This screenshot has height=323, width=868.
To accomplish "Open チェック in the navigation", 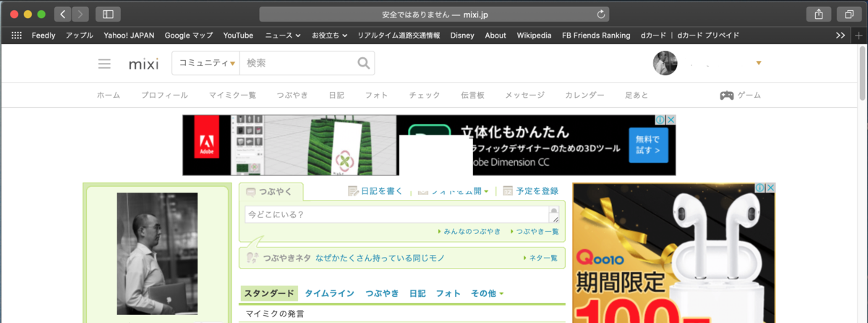I will point(425,95).
